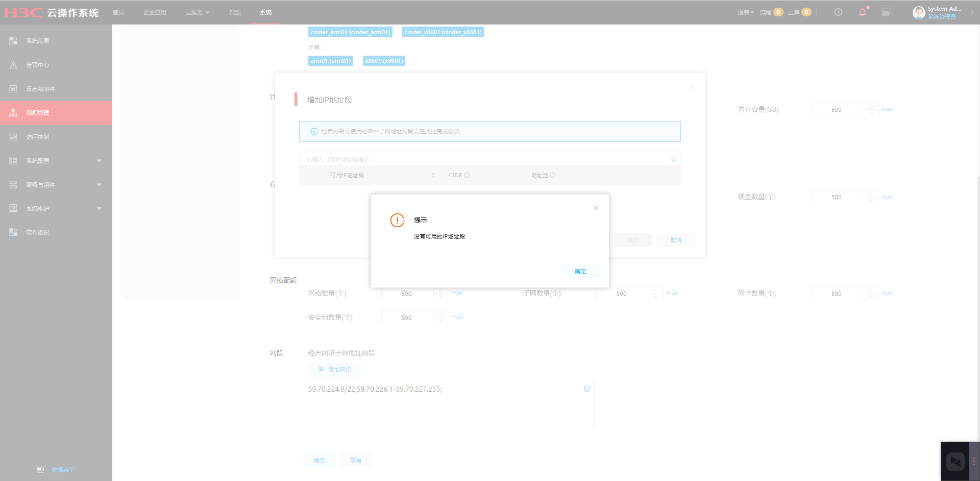Close the 增加IP地址段 dialog
The image size is (980, 481).
[692, 87]
